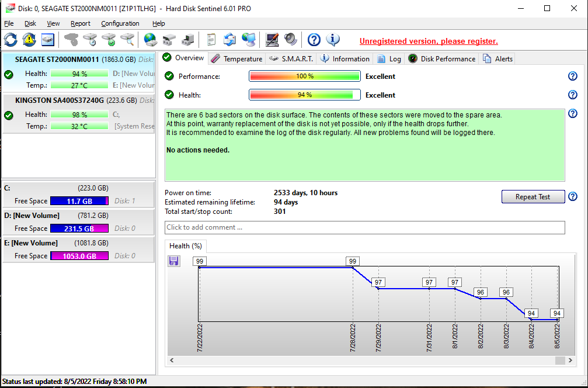Viewport: 588px width, 388px height.
Task: Click the Estimated remaining lifetime 94 days value
Action: 286,202
